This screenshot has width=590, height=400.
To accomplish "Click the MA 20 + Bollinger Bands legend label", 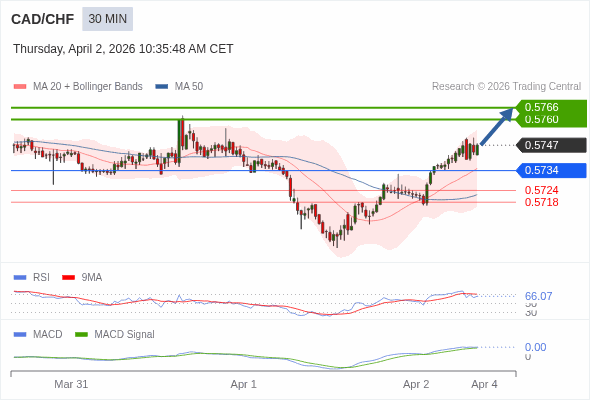I will [88, 87].
